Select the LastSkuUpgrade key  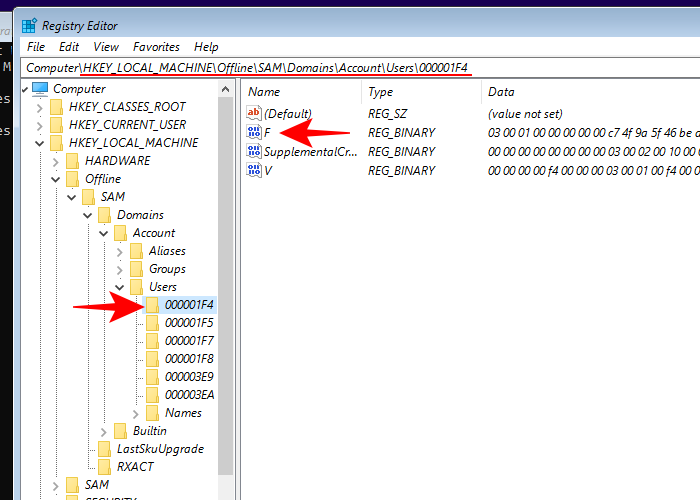click(x=160, y=449)
